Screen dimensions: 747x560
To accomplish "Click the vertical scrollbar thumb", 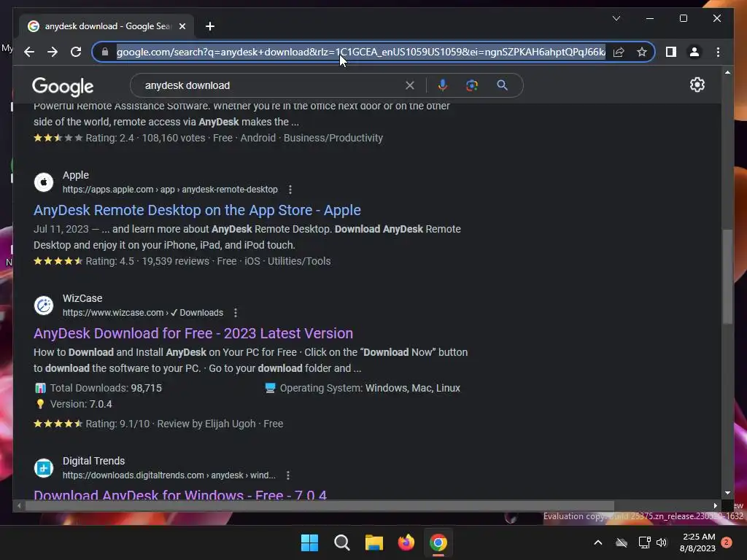I will click(x=727, y=277).
